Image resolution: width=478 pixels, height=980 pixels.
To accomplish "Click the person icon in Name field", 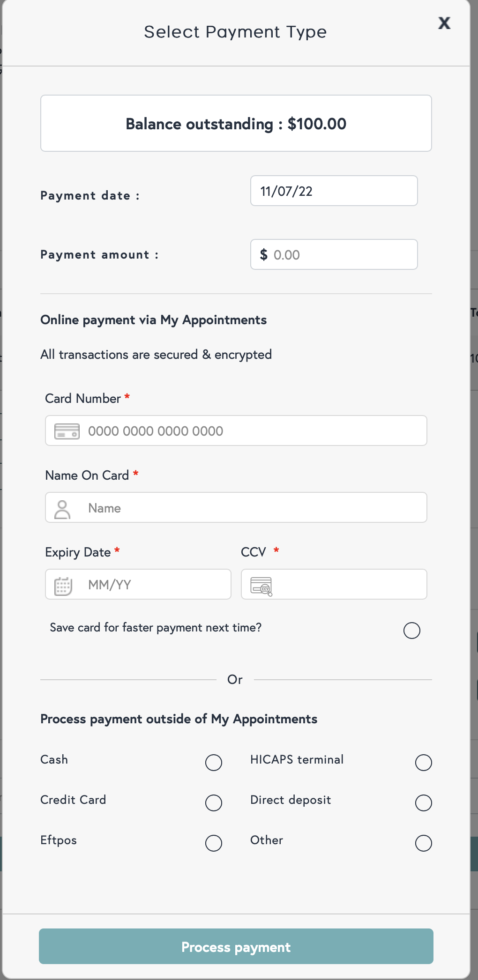I will click(x=62, y=509).
